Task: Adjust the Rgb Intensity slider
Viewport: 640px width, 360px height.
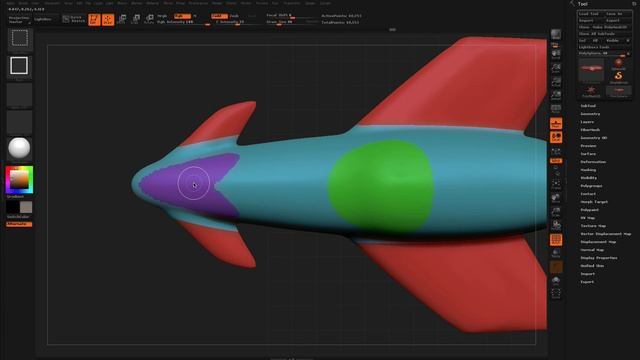Action: tap(183, 22)
